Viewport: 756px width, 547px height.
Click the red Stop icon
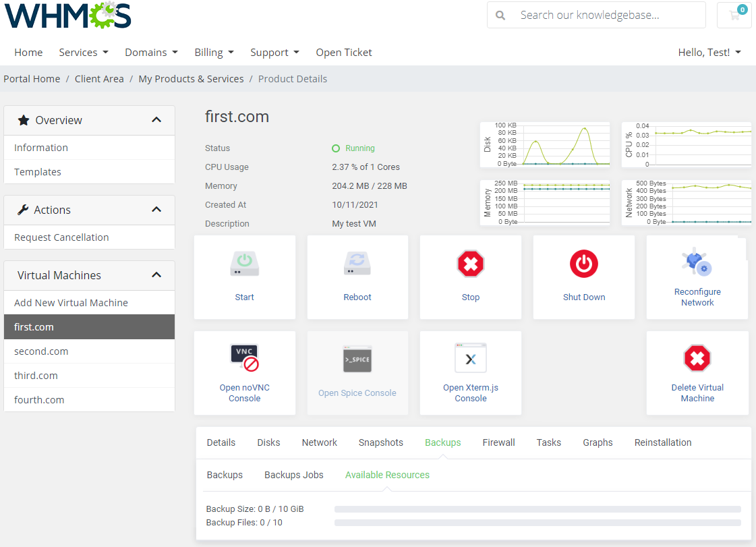click(471, 264)
